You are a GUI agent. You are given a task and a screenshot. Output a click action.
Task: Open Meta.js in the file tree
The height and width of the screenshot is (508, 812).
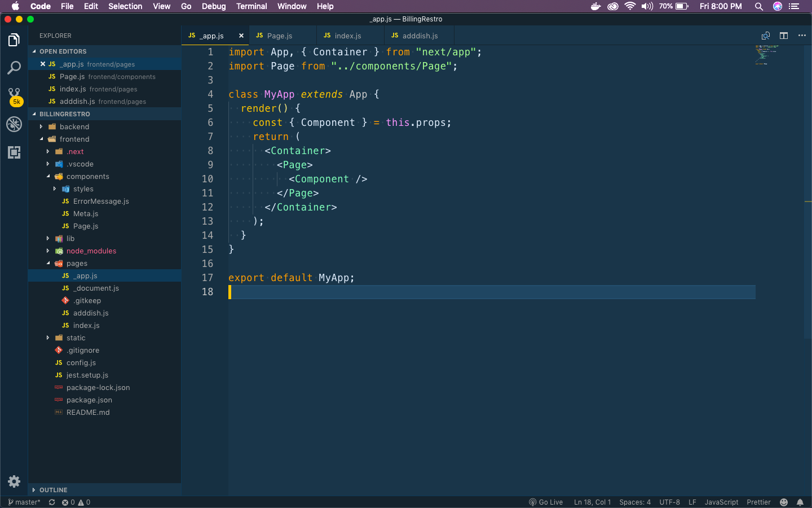point(105,214)
